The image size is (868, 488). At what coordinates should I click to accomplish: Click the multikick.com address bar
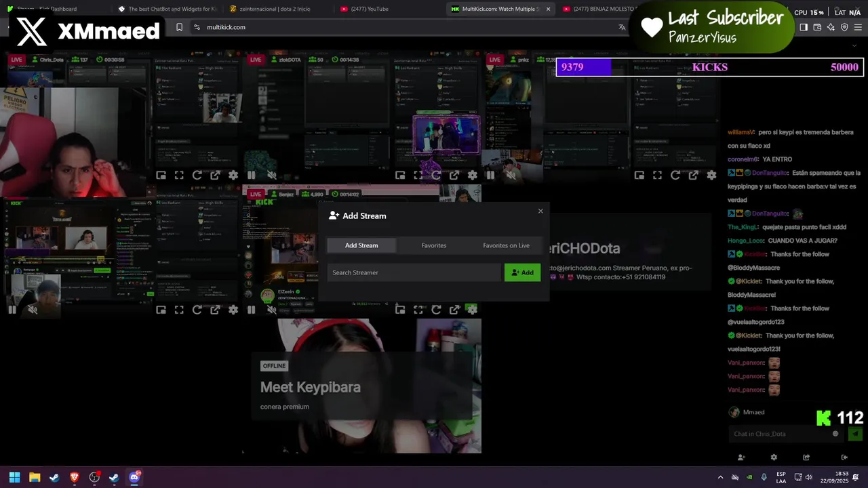(407, 27)
